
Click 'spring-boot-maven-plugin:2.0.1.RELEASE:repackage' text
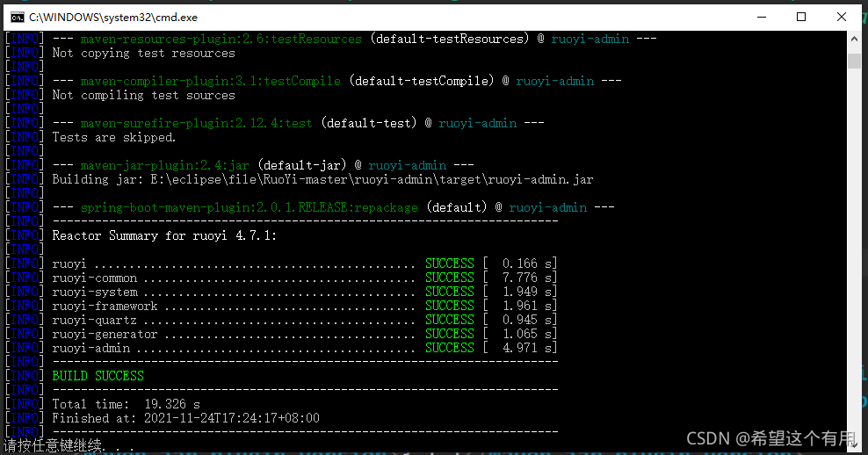(250, 207)
